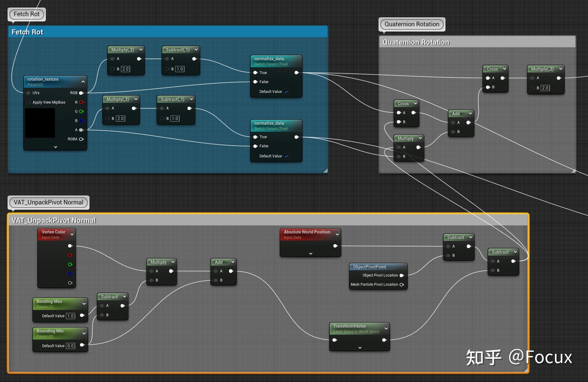The height and width of the screenshot is (382, 588).
Task: Click Absolute World Position output pin
Action: click(335, 246)
